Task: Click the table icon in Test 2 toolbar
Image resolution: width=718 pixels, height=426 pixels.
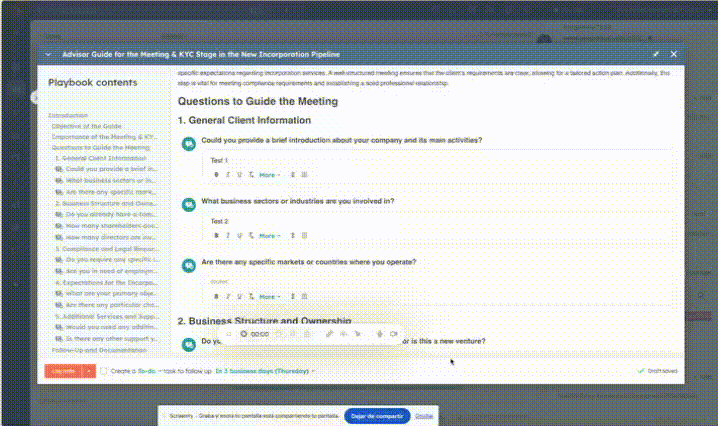Action: (x=305, y=235)
